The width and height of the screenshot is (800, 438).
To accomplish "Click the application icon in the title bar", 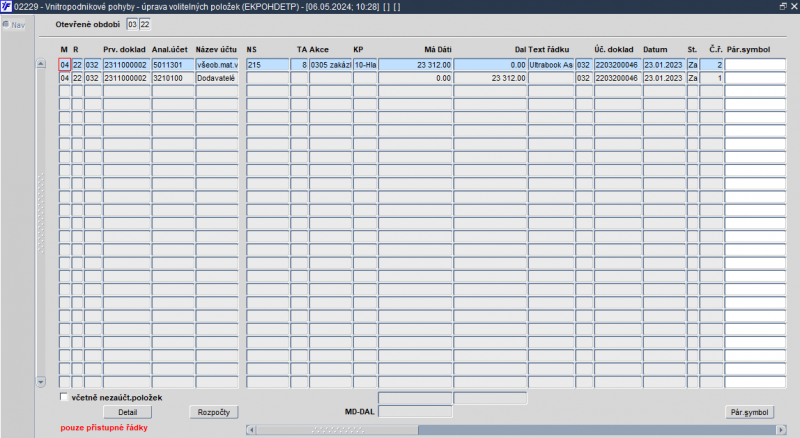I will [x=6, y=7].
